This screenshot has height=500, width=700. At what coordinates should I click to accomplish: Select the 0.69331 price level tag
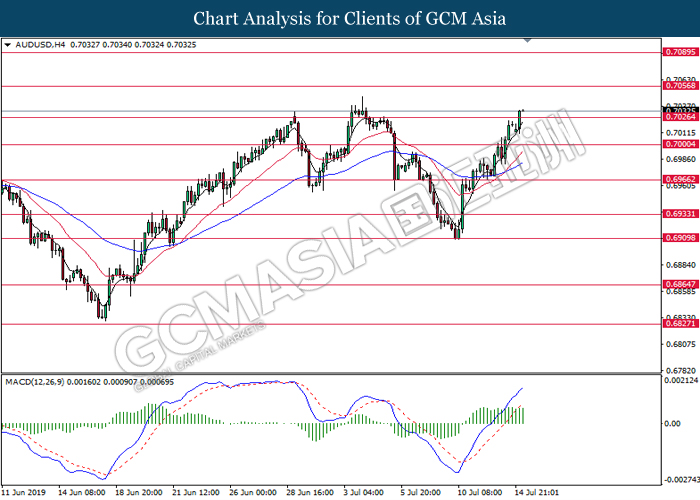(680, 215)
